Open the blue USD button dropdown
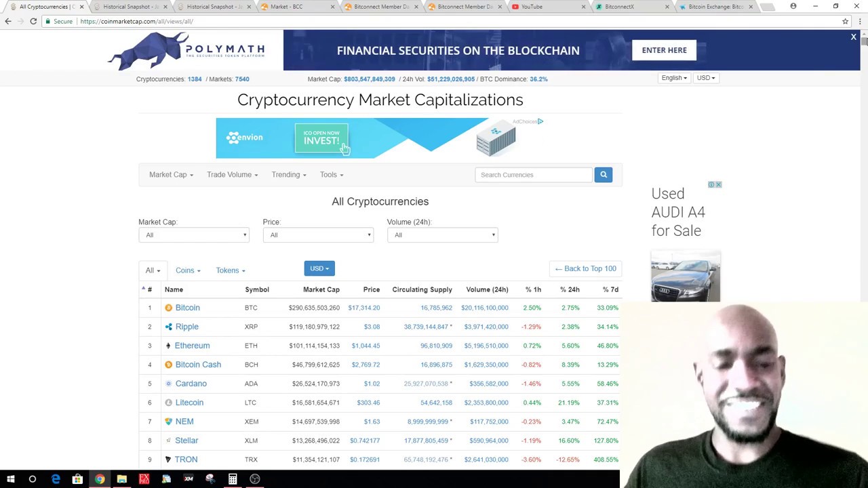Screen dimensions: 868x488 click(x=319, y=268)
